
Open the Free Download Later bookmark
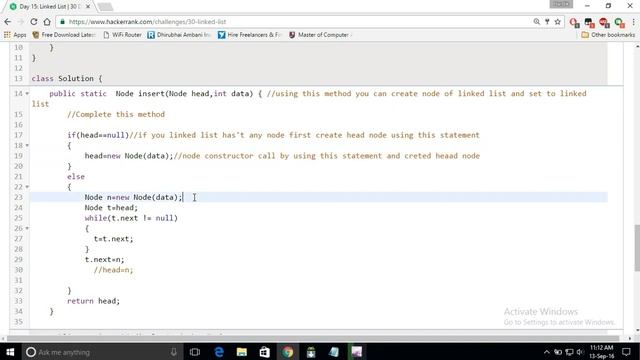click(x=64, y=35)
